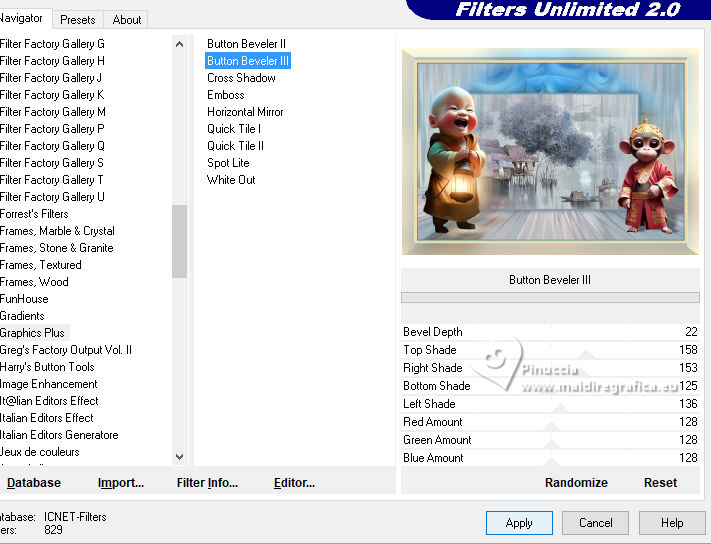Viewport: 711px width, 544px height.
Task: Reset the filter parameters
Action: pyautogui.click(x=660, y=483)
